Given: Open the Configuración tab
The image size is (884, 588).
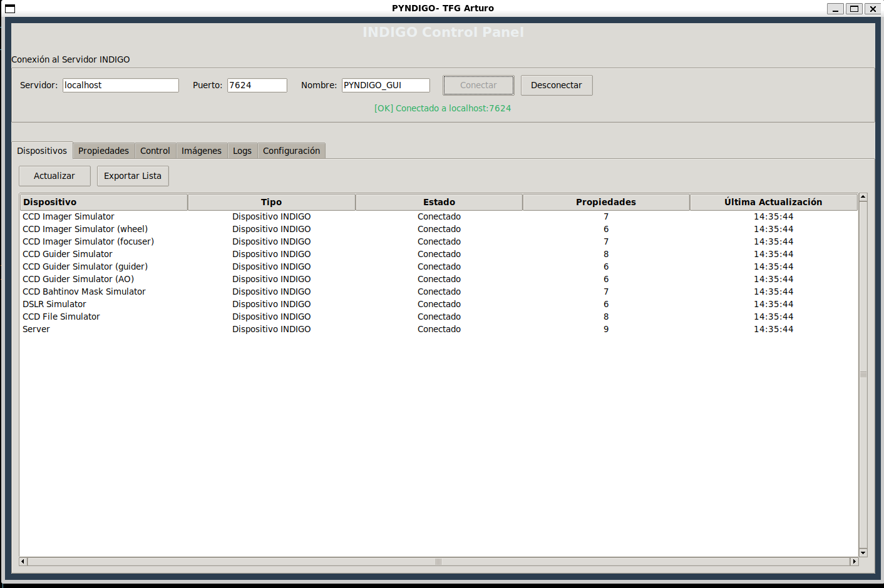Looking at the screenshot, I should 291,151.
